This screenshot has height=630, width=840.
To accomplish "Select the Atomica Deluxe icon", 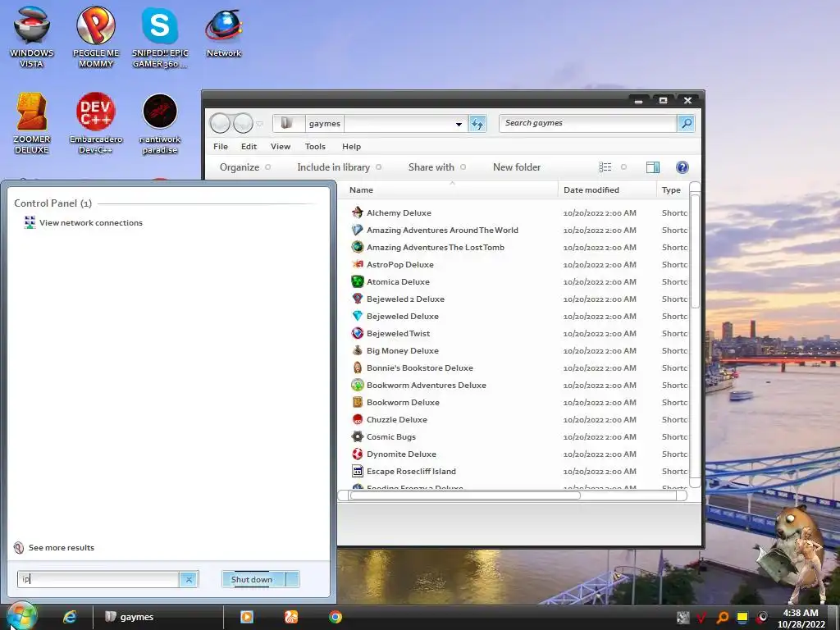I will (x=358, y=281).
